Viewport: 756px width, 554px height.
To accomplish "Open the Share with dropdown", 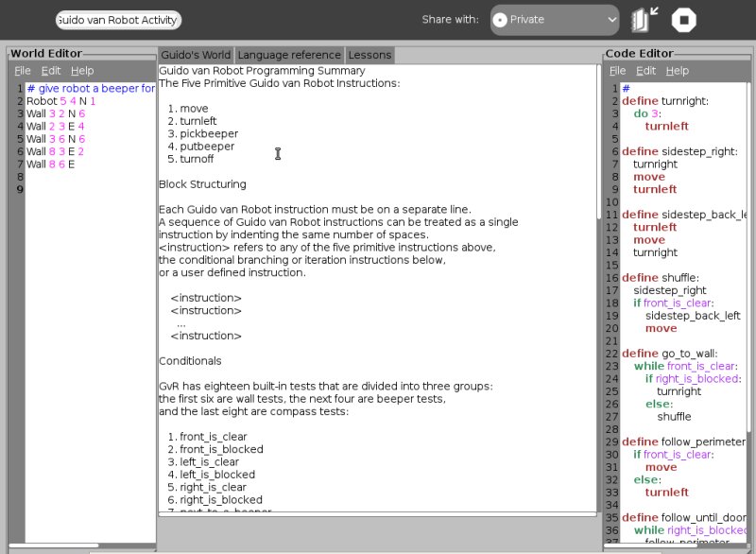I will [x=555, y=20].
